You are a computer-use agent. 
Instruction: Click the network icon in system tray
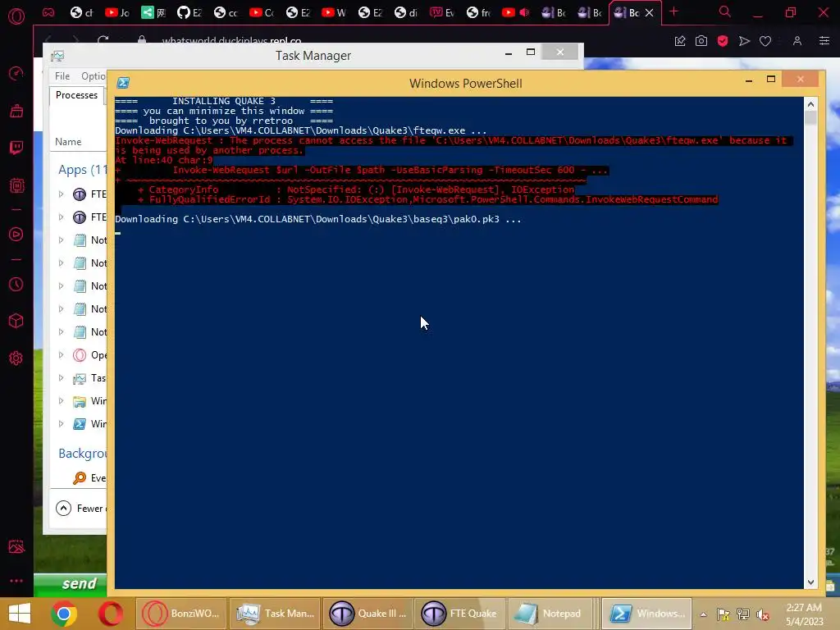click(x=743, y=614)
